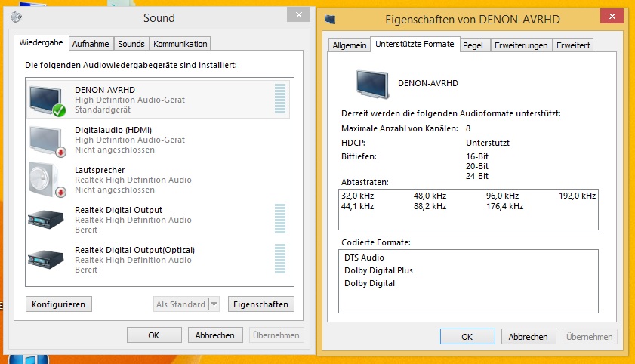Close the Eigenschaften von DENON-AVRHD window
Screen dimensions: 635x364
[x=612, y=16]
